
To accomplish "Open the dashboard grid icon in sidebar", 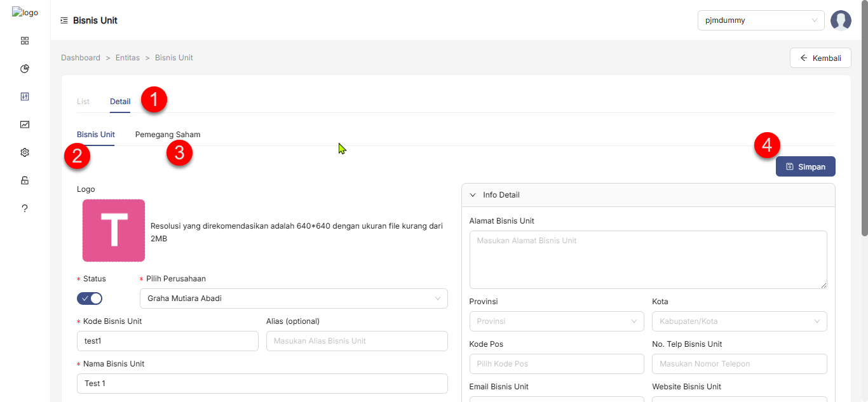I will (x=25, y=41).
